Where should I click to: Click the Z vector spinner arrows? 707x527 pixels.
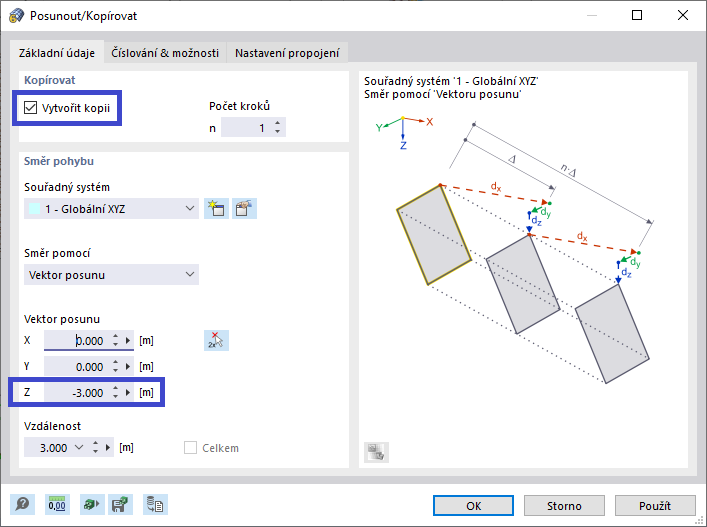pos(115,393)
